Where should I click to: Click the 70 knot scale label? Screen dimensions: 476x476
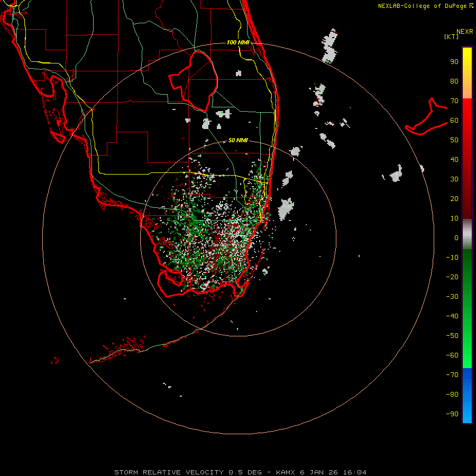click(454, 101)
